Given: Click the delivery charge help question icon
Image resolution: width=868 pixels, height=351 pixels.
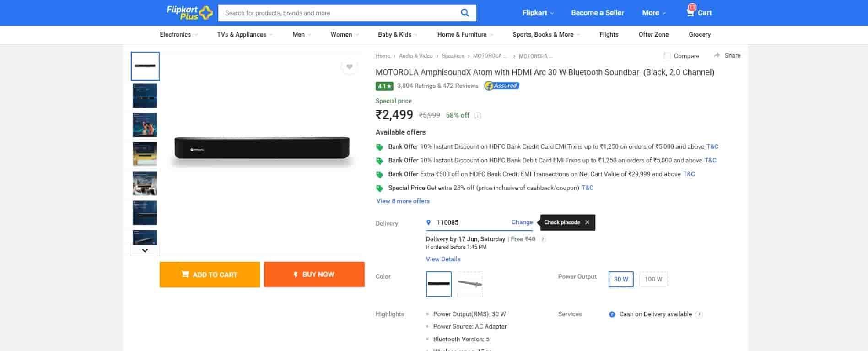Looking at the screenshot, I should coord(543,239).
